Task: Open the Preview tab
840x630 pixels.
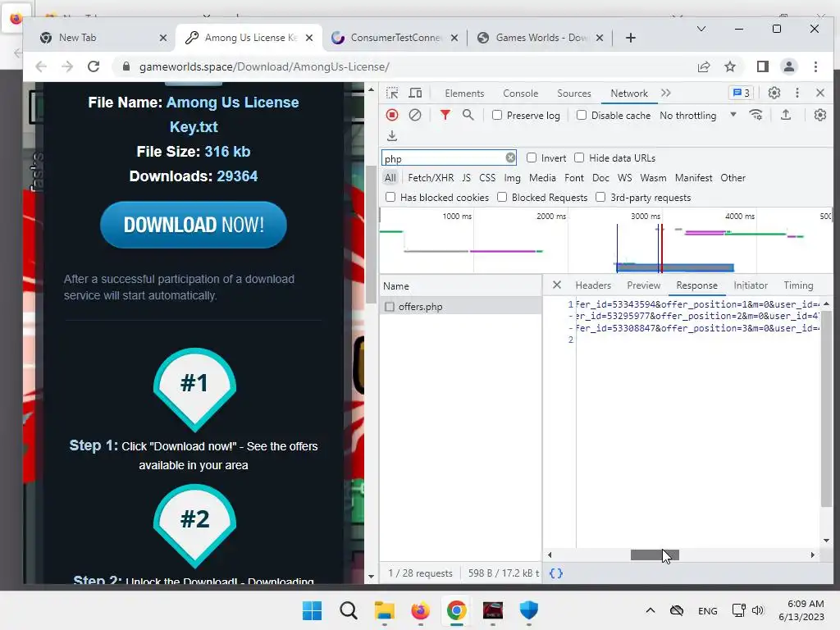Action: tap(643, 285)
